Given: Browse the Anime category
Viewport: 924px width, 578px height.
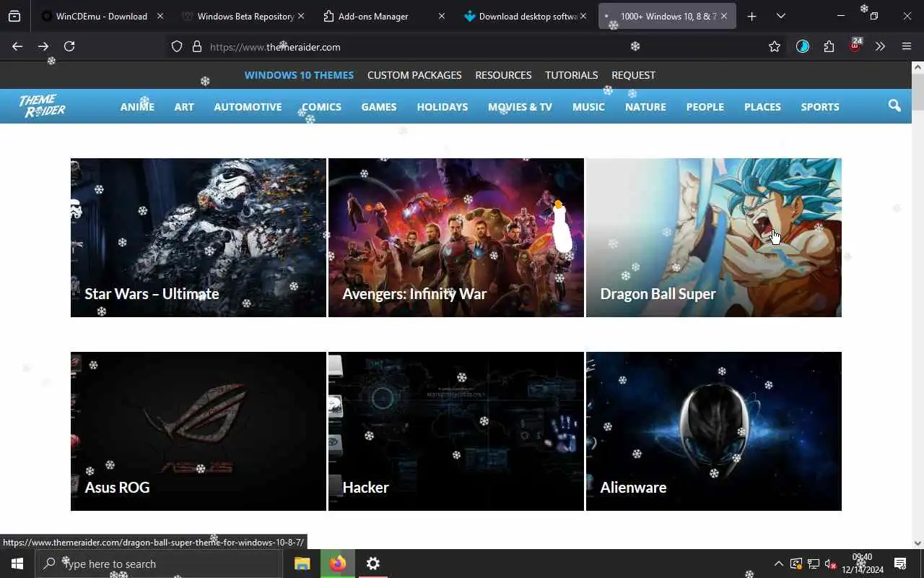Looking at the screenshot, I should pos(137,107).
